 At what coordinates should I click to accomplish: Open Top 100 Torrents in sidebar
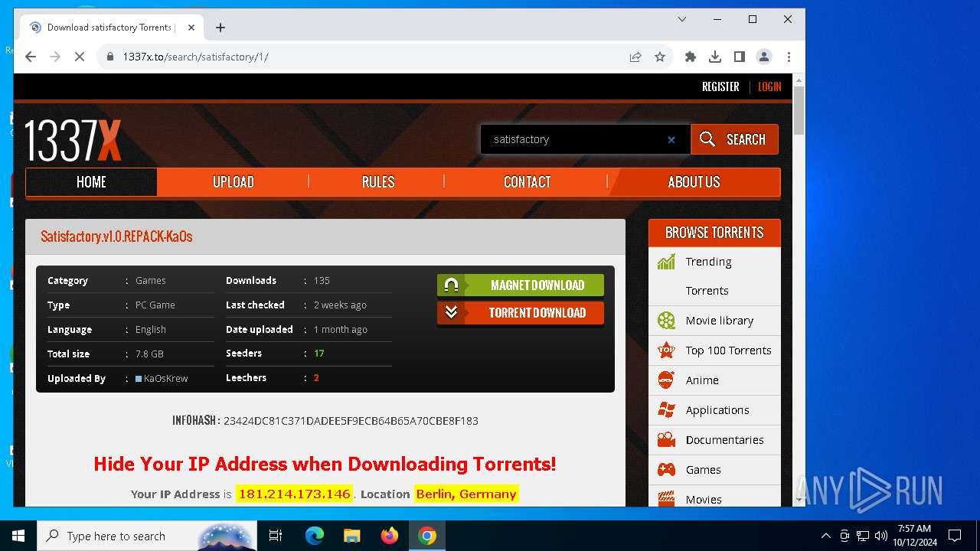[x=728, y=350]
